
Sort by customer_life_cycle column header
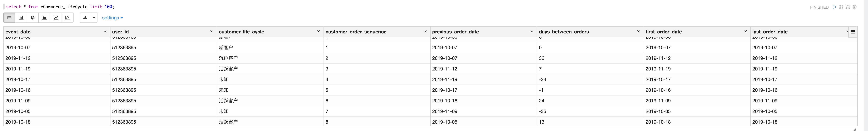(x=241, y=32)
